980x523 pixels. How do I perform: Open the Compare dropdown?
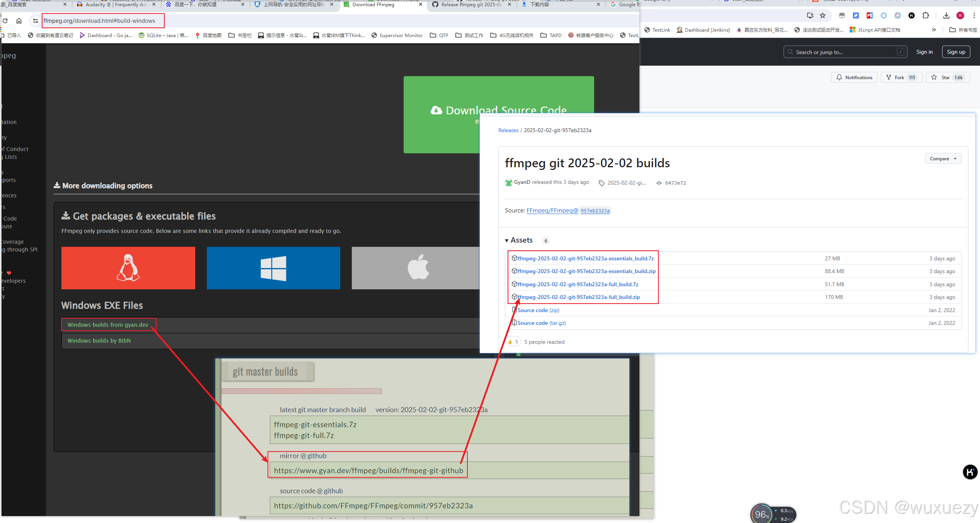coord(943,159)
